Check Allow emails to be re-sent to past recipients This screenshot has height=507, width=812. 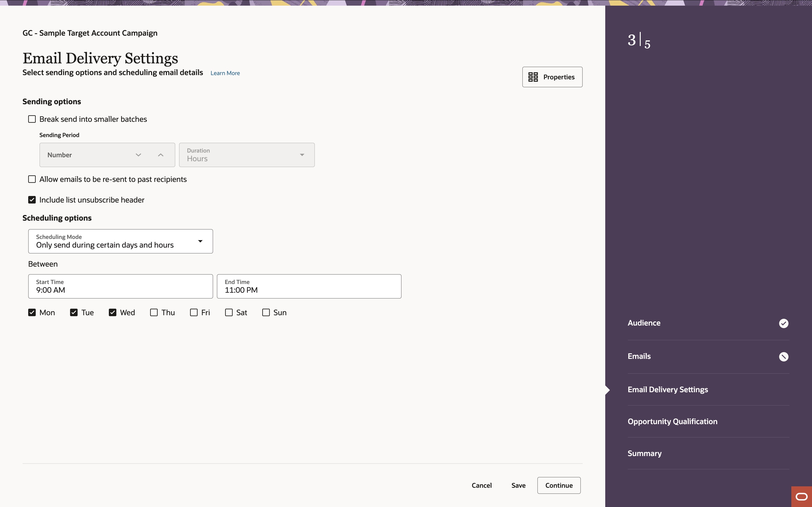click(32, 179)
